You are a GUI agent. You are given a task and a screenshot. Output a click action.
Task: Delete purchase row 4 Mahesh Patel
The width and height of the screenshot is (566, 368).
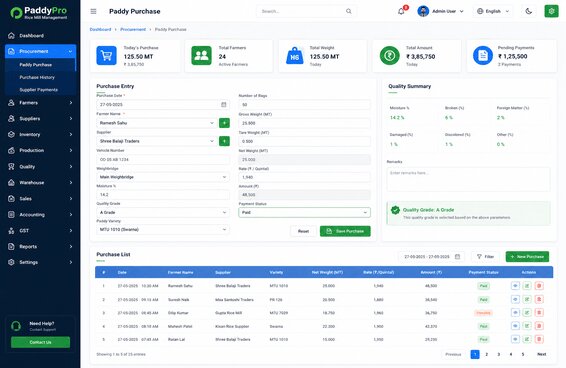point(539,326)
